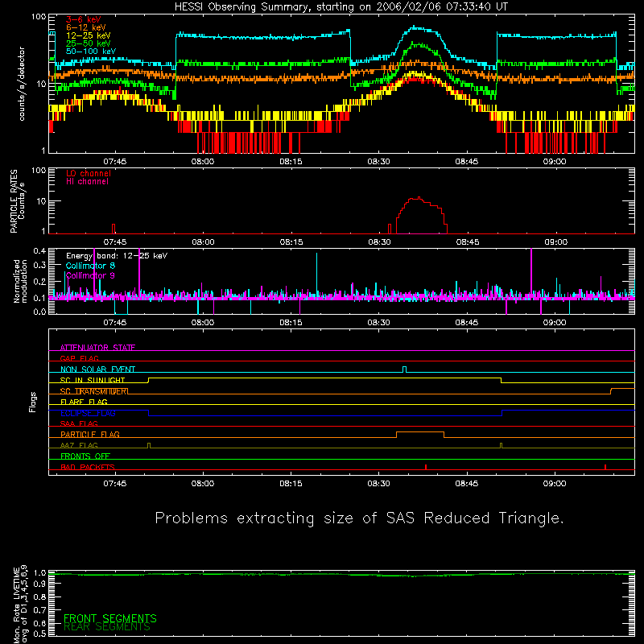Click the red LO channel particle peak
Image resolution: width=644 pixels, height=644 pixels.
[418, 198]
